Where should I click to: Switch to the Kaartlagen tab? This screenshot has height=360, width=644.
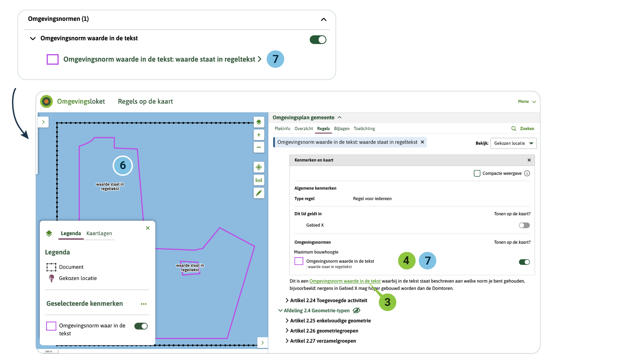click(99, 233)
